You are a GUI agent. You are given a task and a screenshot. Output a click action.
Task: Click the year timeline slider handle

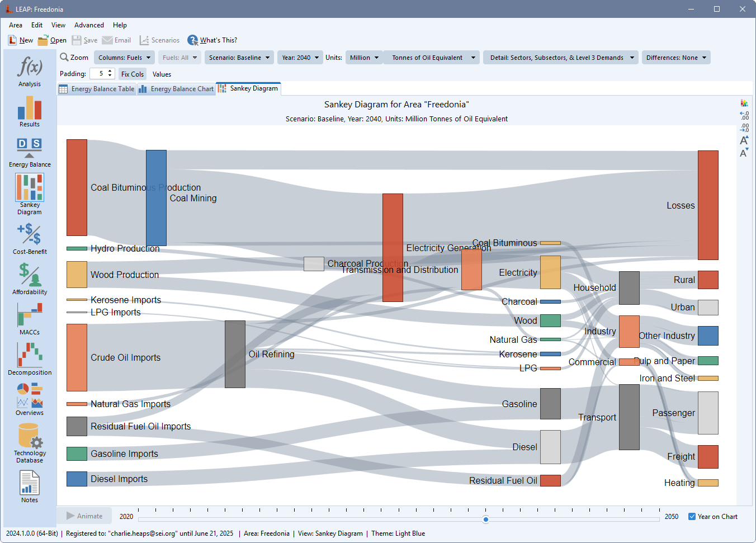(486, 520)
